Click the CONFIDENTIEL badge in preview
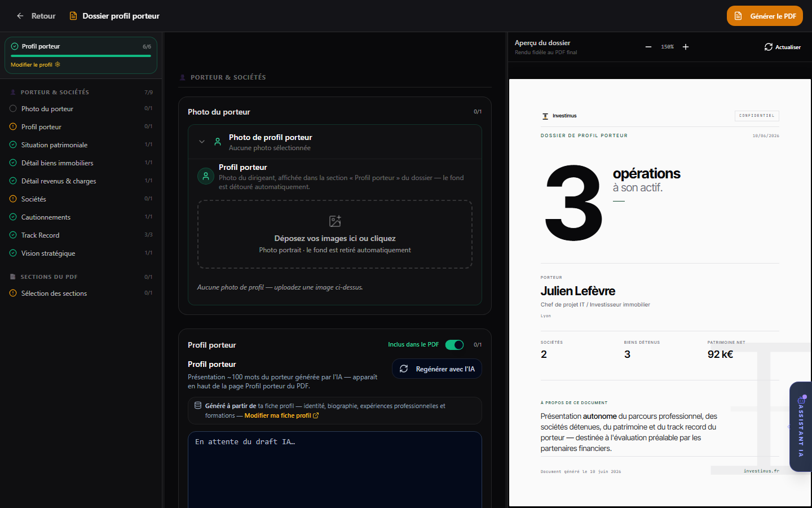Viewport: 812px width, 508px height. [757, 116]
